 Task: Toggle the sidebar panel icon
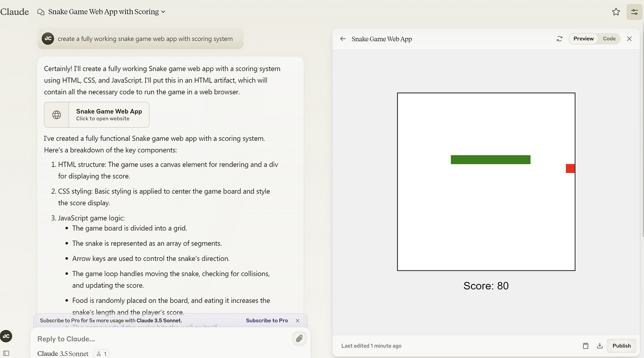(x=6, y=353)
